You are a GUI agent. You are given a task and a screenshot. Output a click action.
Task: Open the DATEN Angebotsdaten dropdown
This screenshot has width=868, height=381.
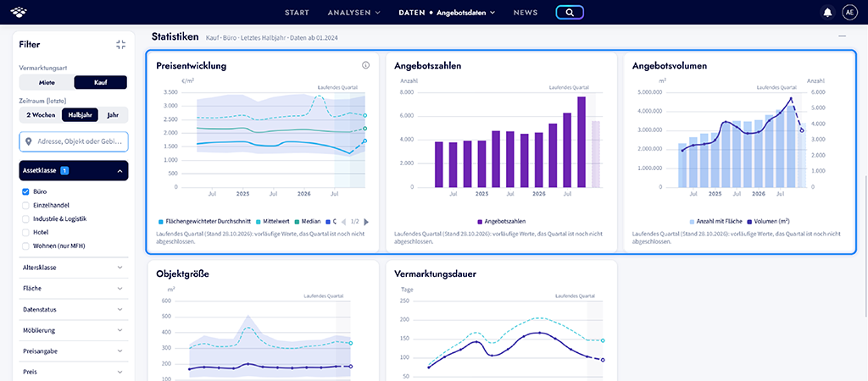point(446,12)
